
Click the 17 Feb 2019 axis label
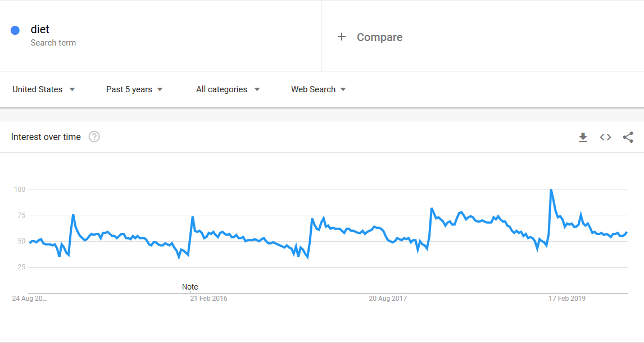coord(567,299)
